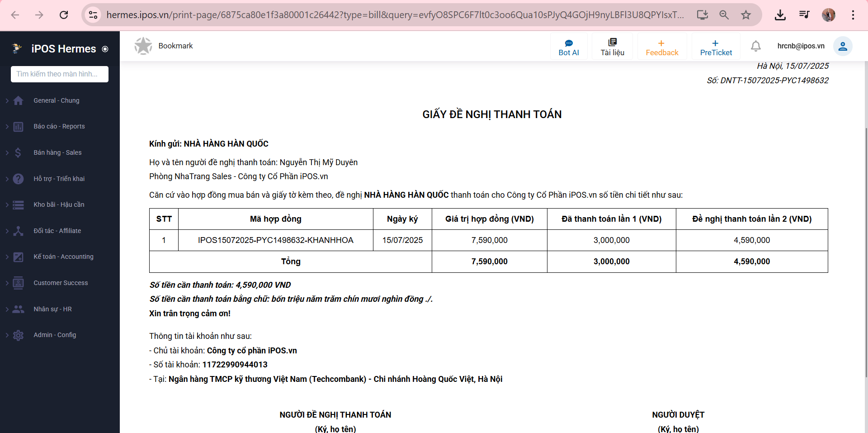Open the Bot AI chat button

569,47
